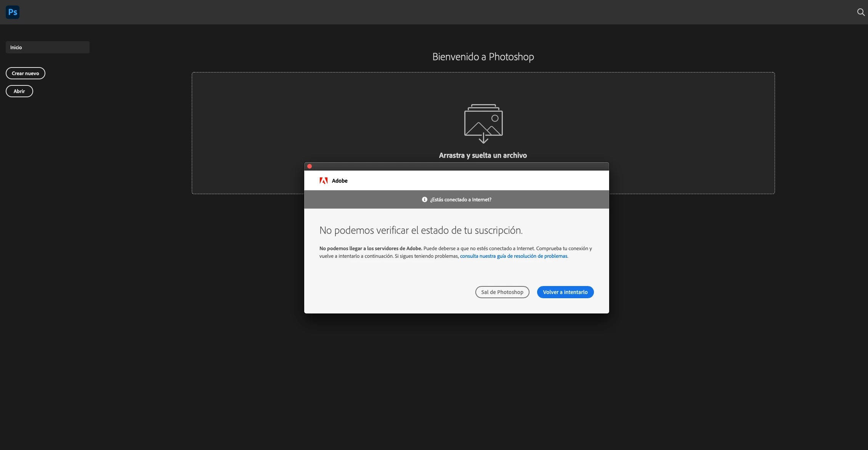Screen dimensions: 868x450
Task: Click the Abrir button
Action: pos(19,91)
